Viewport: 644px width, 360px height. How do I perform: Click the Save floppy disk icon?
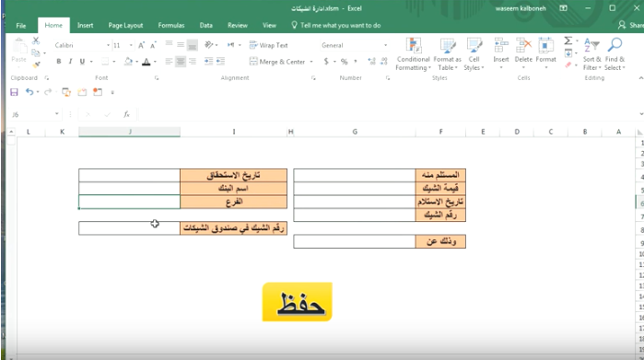(x=14, y=92)
